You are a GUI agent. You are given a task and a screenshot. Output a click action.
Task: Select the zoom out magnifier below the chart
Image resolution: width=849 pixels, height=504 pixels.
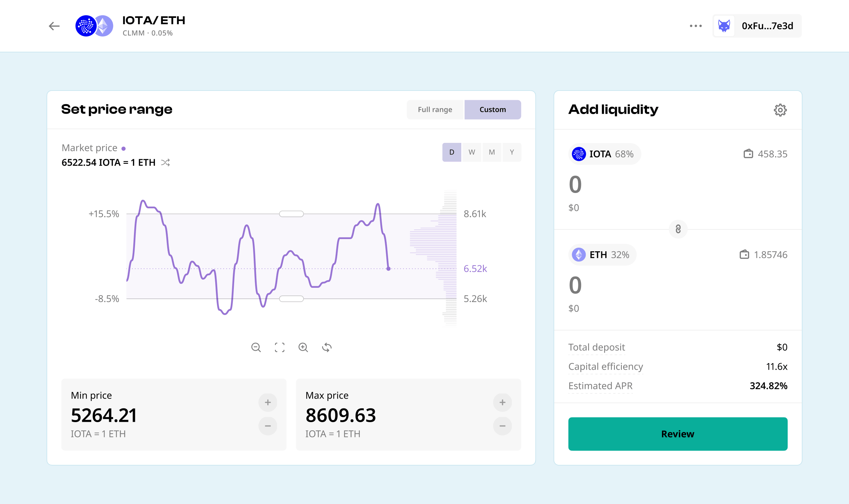click(256, 347)
